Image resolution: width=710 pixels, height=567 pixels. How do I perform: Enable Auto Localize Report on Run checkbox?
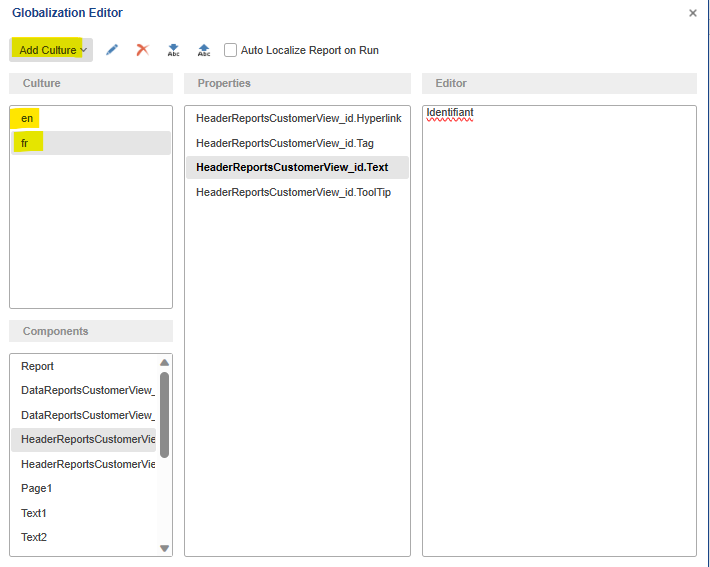[x=230, y=50]
